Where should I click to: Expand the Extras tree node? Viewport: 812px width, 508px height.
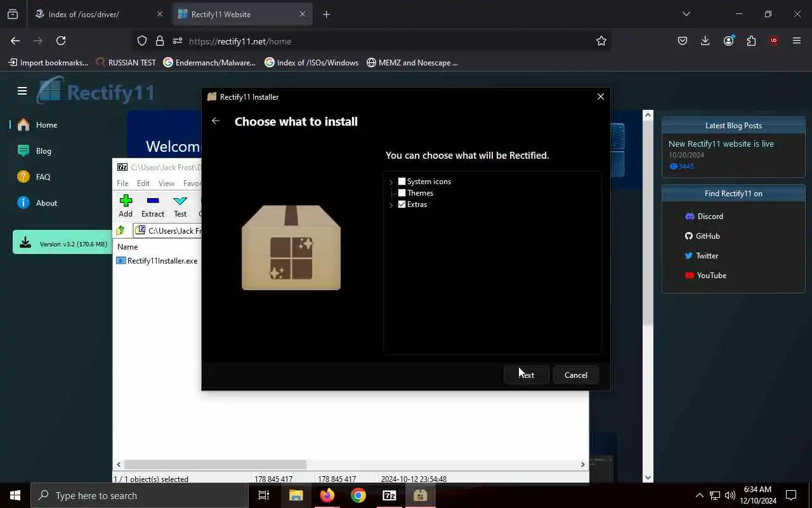click(391, 205)
